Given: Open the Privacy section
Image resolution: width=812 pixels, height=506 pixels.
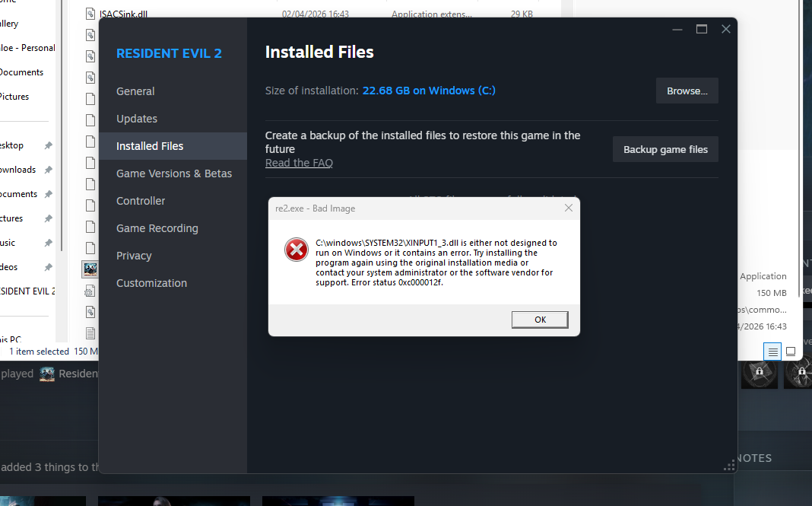Looking at the screenshot, I should 134,256.
